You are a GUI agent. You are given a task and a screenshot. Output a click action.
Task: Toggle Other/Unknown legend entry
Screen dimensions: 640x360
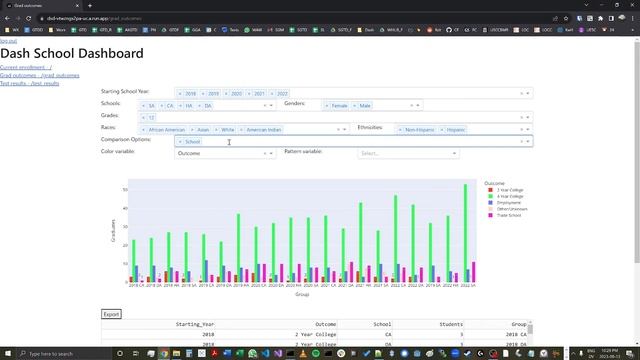click(x=507, y=209)
